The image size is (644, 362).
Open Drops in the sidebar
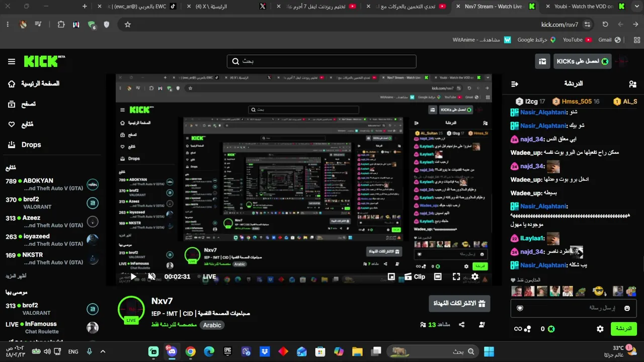[x=24, y=145]
